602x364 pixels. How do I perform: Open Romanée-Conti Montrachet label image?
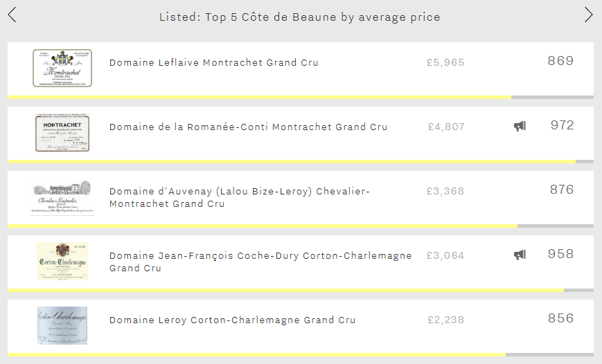(62, 132)
